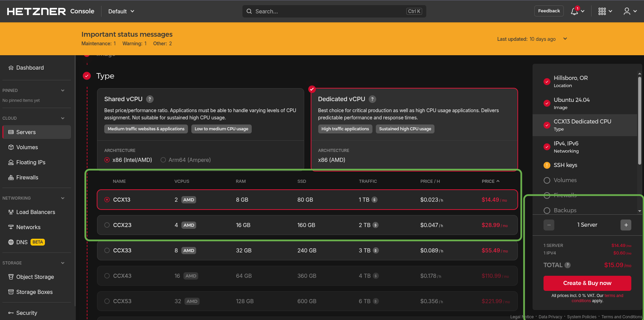Select the CCX33 server radio button
Viewport: 644px width, 320px height.
click(107, 250)
